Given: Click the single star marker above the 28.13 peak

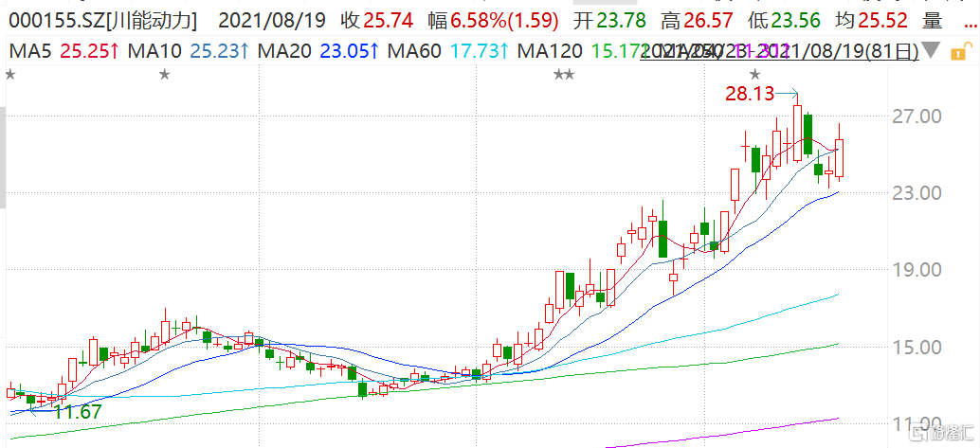Looking at the screenshot, I should [755, 75].
